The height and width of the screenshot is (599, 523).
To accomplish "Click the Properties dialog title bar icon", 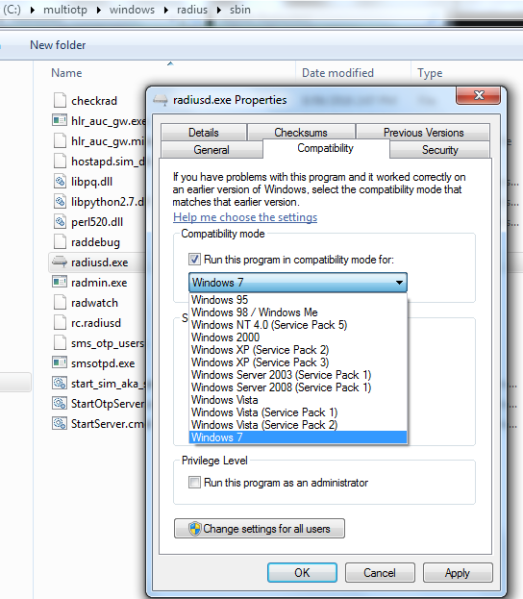I will [x=160, y=100].
